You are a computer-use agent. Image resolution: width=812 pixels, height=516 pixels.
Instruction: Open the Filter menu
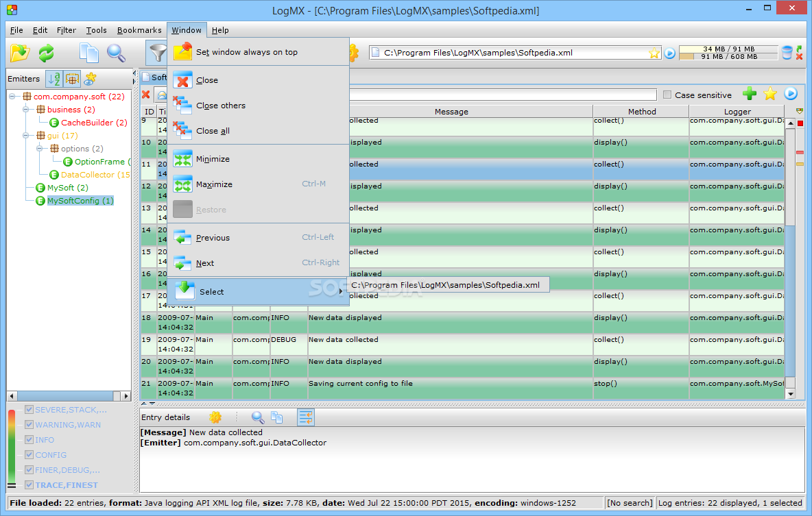pos(67,30)
